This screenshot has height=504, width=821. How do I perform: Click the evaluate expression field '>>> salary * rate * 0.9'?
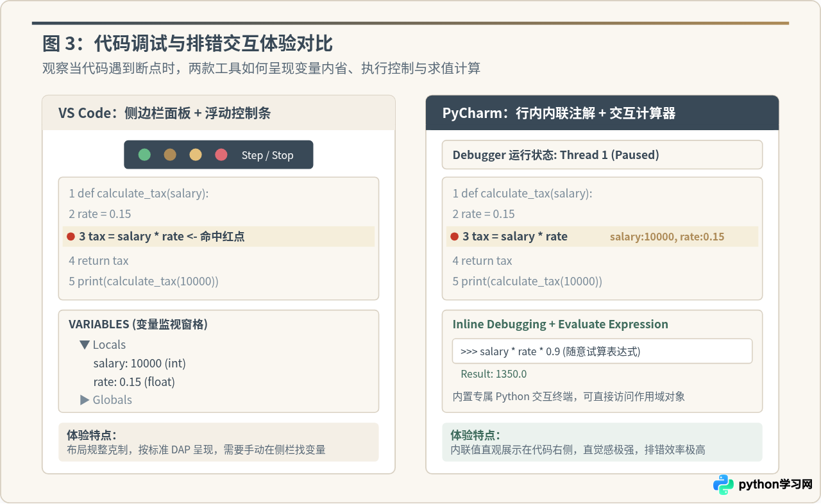[602, 351]
